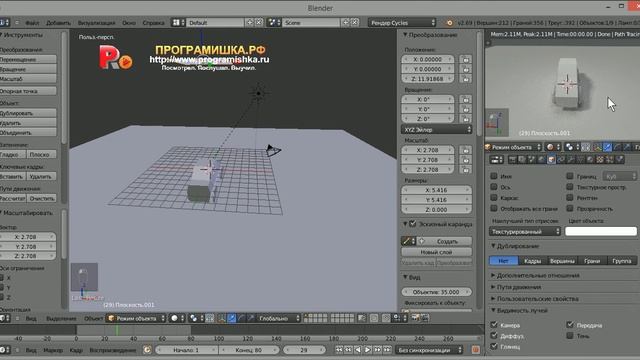The width and height of the screenshot is (640, 360).
Task: Click Опорная точка button
Action: 28,91
